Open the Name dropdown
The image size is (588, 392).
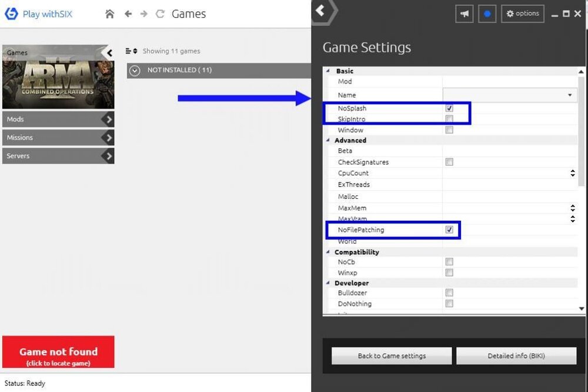(510, 95)
